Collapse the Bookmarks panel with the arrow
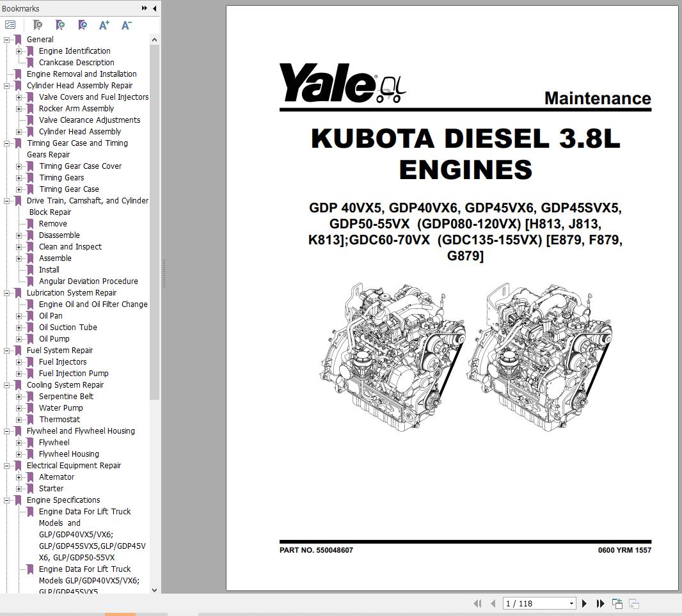 pos(154,8)
